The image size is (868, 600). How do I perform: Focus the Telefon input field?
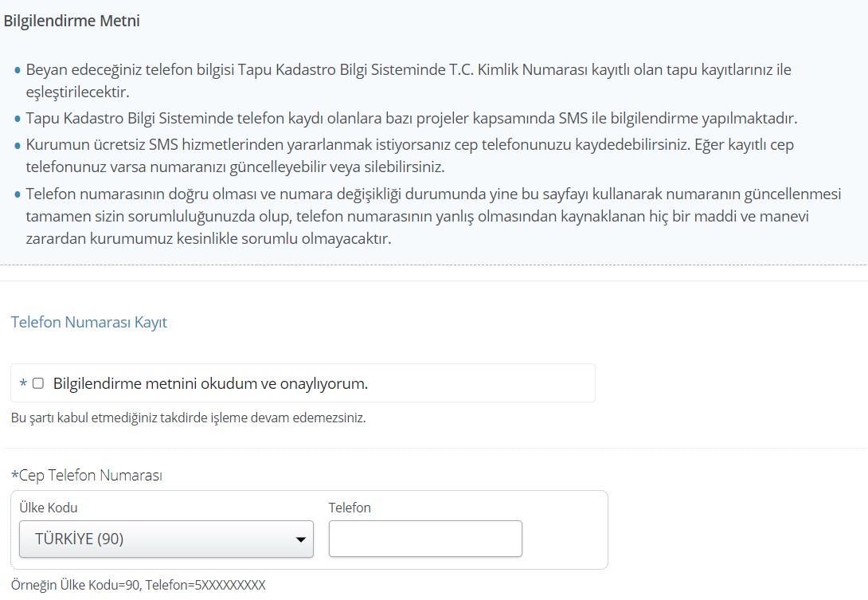[425, 539]
